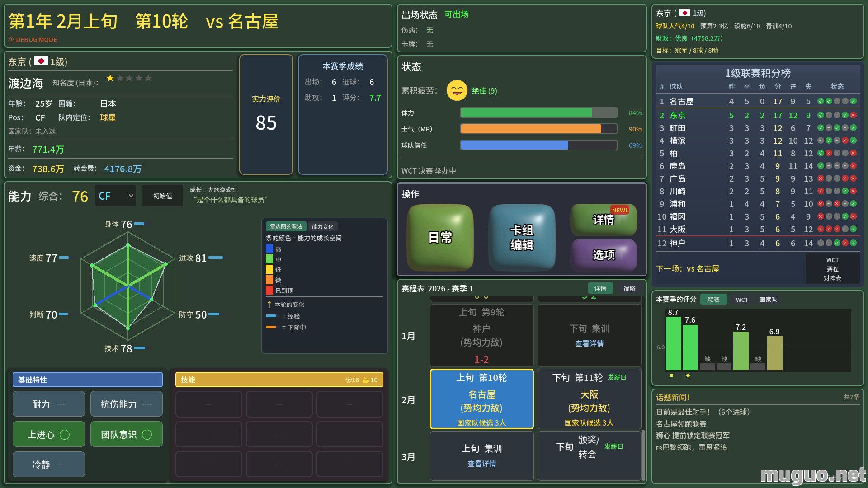Viewport: 868px width, 488px height.
Task: Click 查看详情 link under 上旬 集训 in March
Action: click(x=482, y=464)
